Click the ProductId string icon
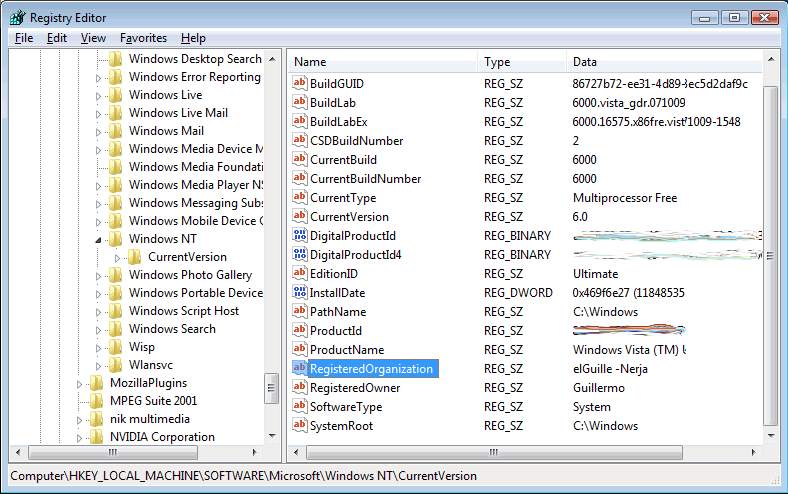The image size is (788, 494). tap(300, 330)
